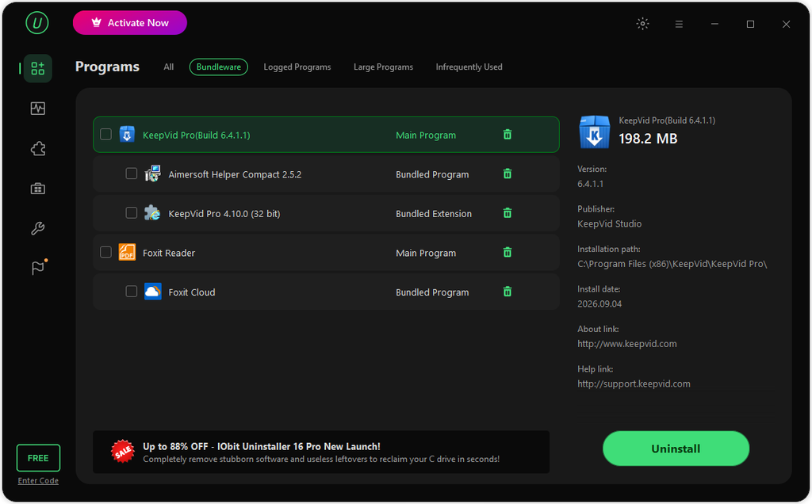Click trash icon for KeepVid Pro(Build 6.4.1.1)
The height and width of the screenshot is (504, 812).
point(507,135)
